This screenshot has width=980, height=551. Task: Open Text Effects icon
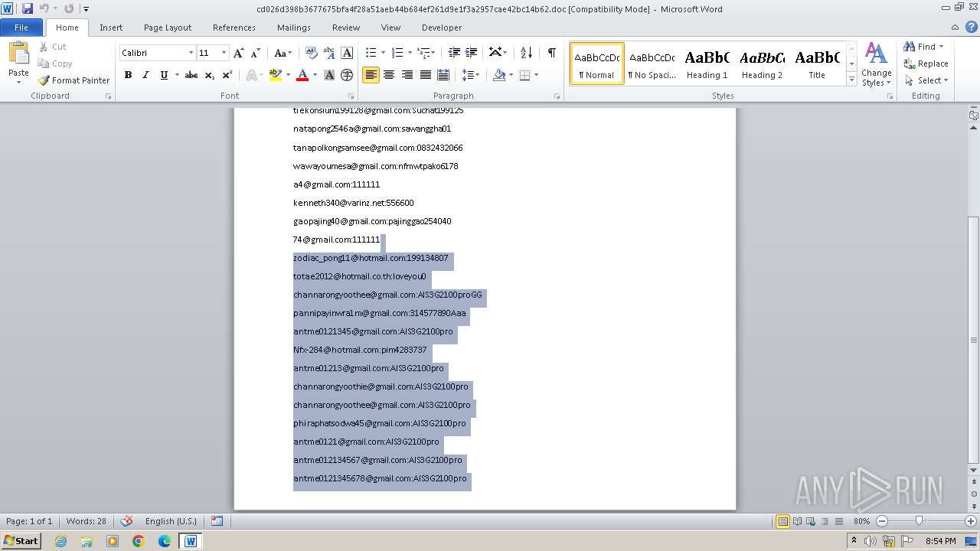click(x=251, y=75)
